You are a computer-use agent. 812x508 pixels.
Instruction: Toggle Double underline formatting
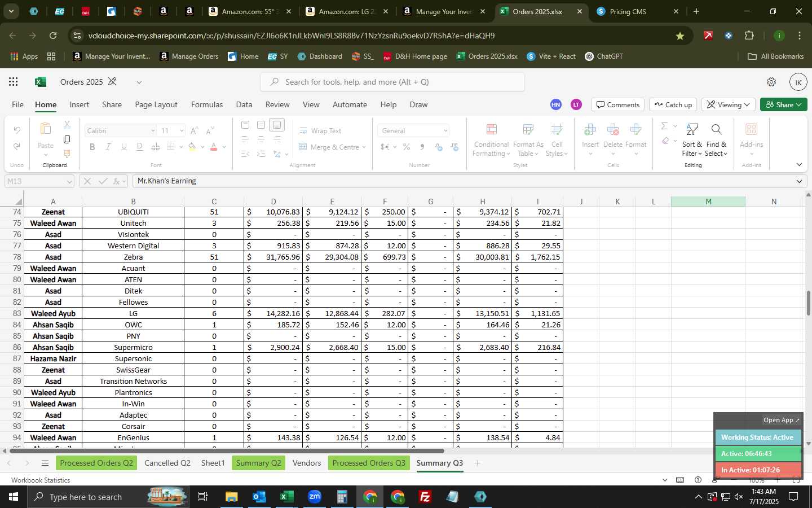[x=139, y=147]
